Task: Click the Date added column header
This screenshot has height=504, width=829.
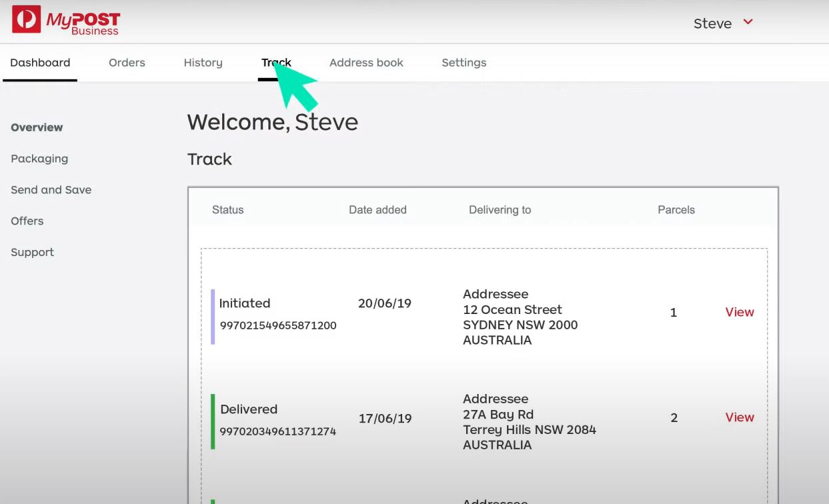Action: 377,209
